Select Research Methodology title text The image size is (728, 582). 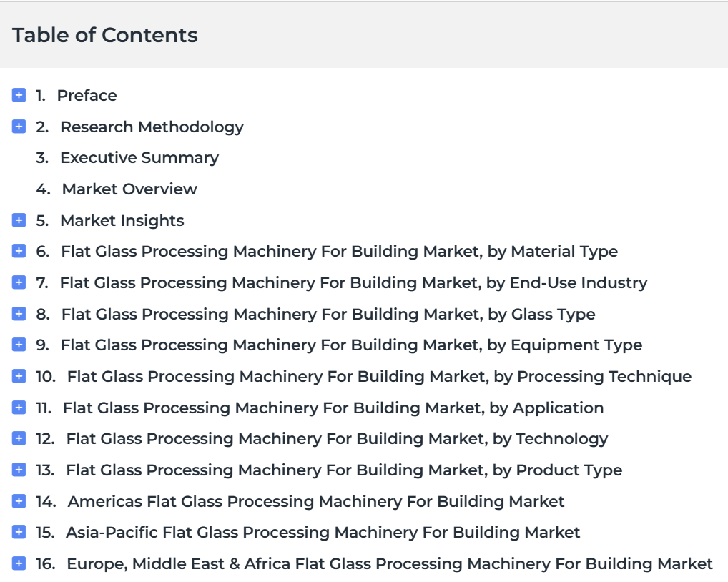tap(152, 127)
